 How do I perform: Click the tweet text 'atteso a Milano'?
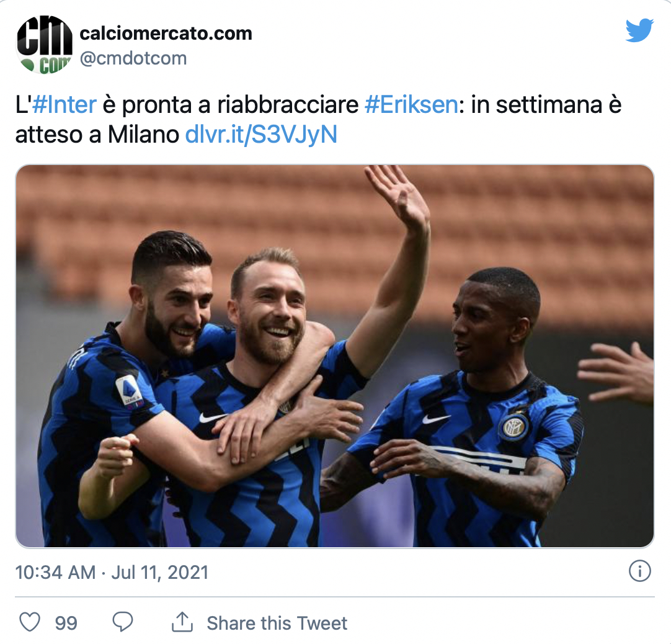tap(97, 135)
